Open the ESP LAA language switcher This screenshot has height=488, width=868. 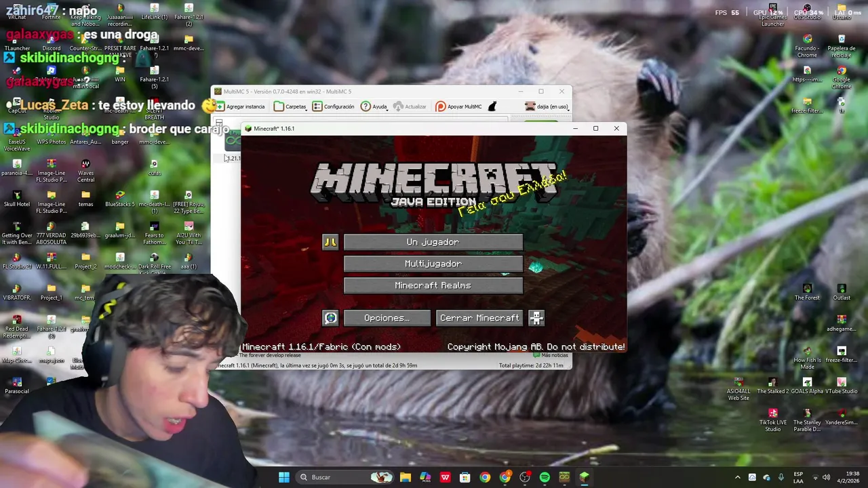(x=798, y=477)
